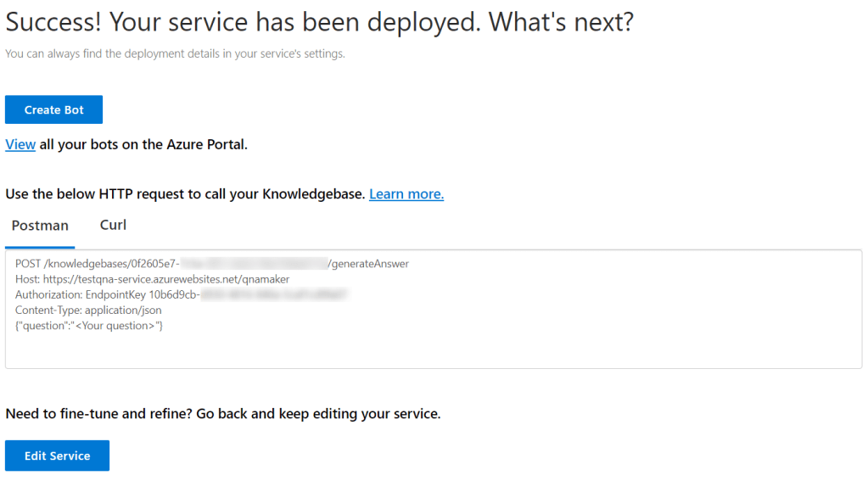
Task: Click 'all your bots on the Azure Portal' text
Action: pyautogui.click(x=143, y=144)
